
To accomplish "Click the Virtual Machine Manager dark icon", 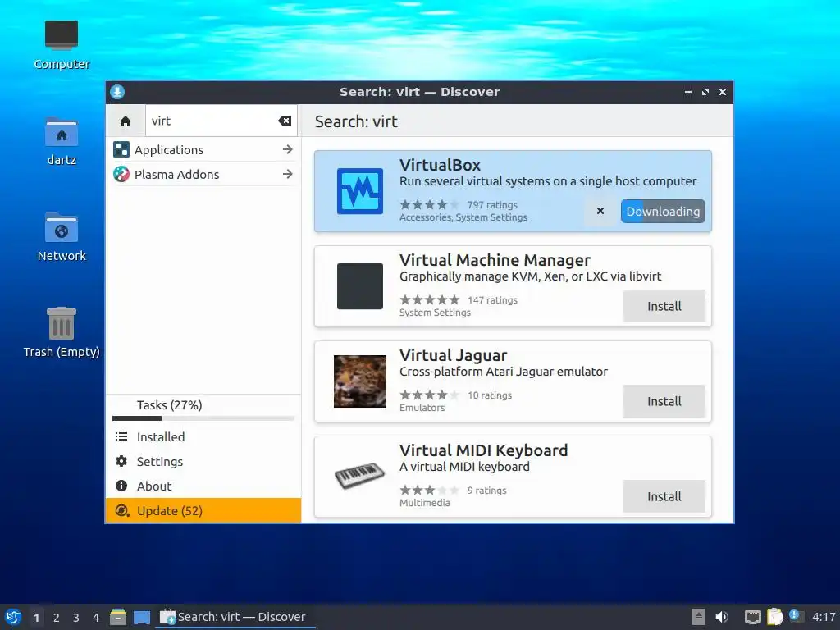I will [360, 286].
